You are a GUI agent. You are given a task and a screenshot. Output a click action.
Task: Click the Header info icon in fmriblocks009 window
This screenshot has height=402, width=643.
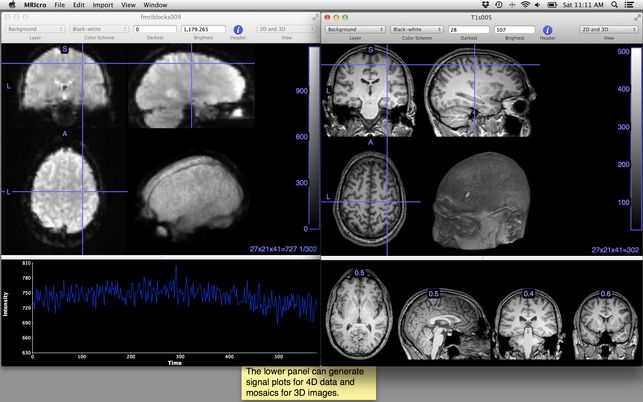[238, 30]
